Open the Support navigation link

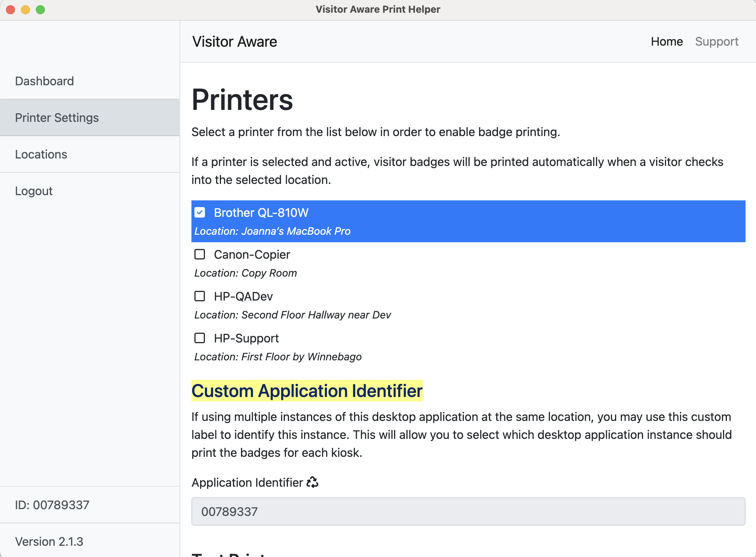pos(716,41)
